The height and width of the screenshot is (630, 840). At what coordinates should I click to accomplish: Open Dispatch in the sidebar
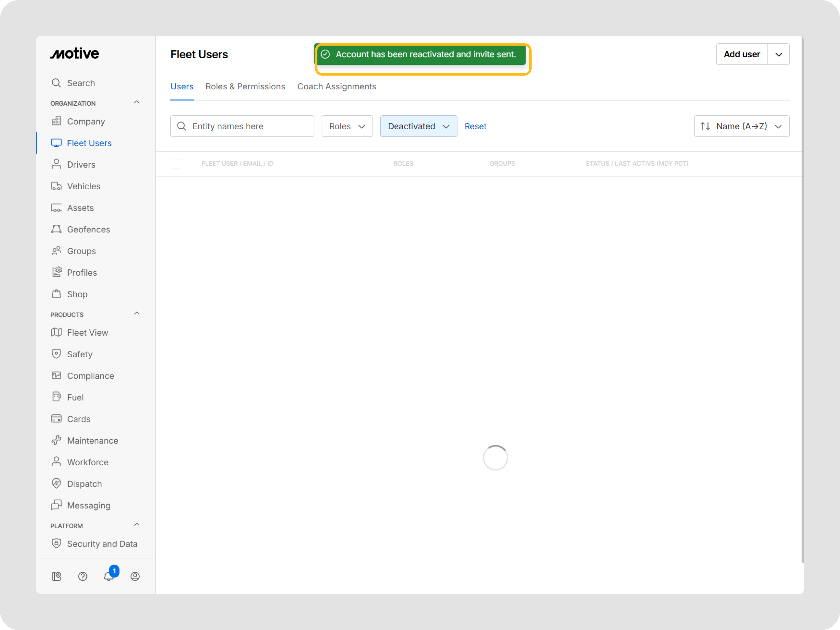84,483
